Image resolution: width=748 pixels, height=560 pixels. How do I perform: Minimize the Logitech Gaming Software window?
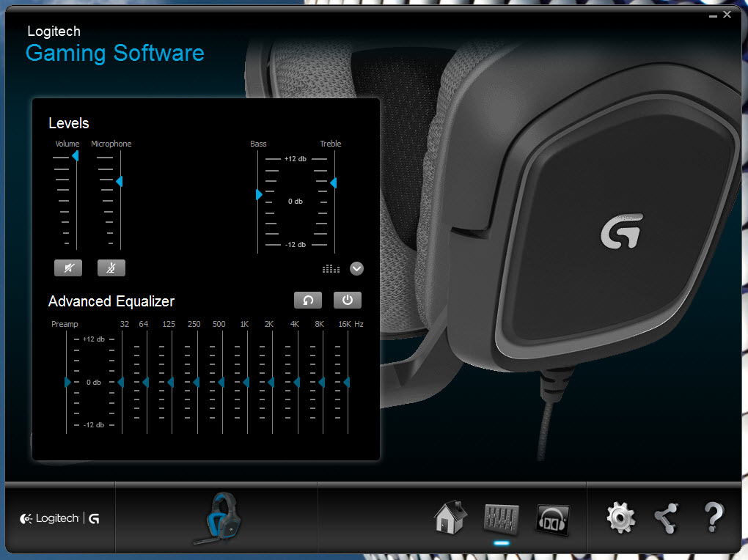tap(714, 15)
